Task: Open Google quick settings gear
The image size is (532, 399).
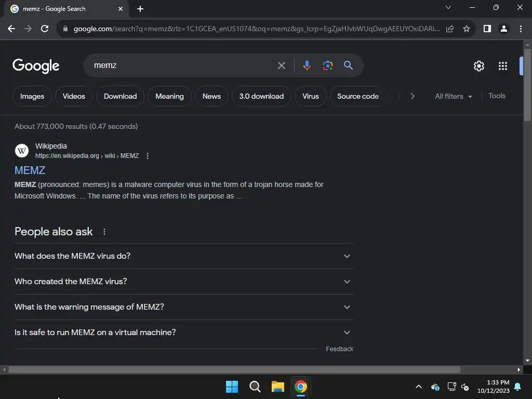Action: [x=478, y=66]
